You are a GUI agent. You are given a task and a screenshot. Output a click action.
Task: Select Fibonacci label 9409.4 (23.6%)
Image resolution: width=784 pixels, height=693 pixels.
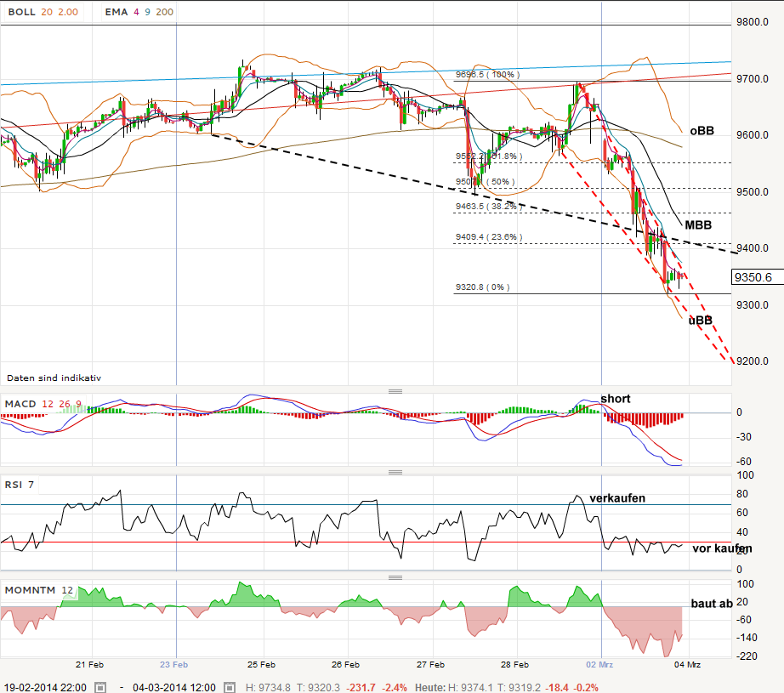coord(488,237)
